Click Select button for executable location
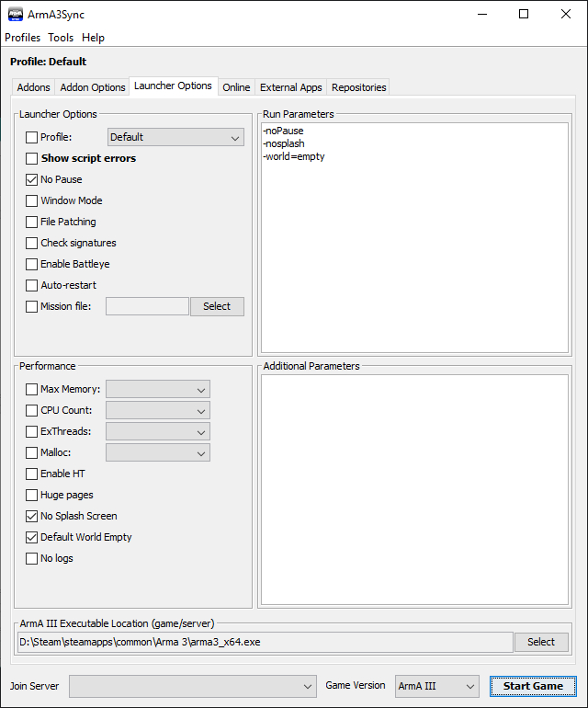The width and height of the screenshot is (588, 708). (x=541, y=642)
